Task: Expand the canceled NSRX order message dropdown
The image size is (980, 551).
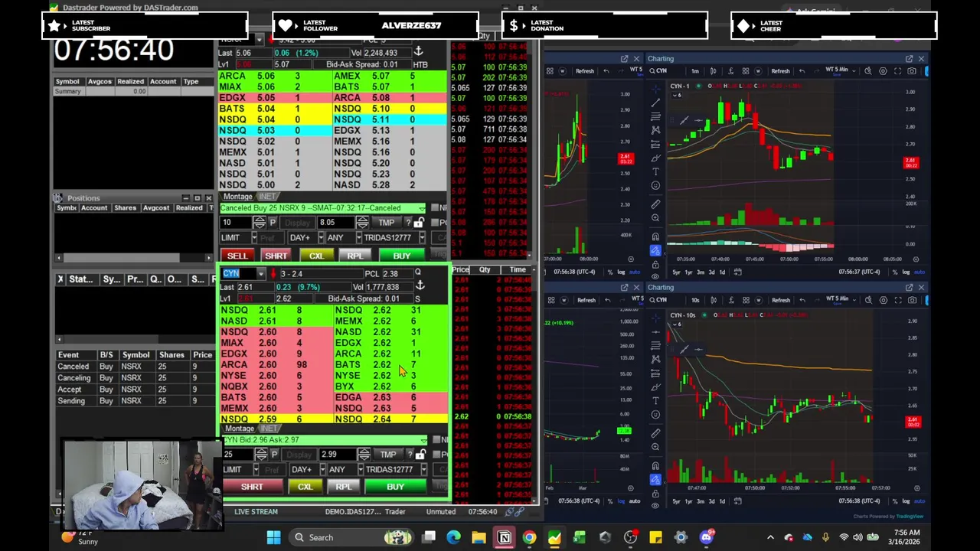Action: coord(422,208)
